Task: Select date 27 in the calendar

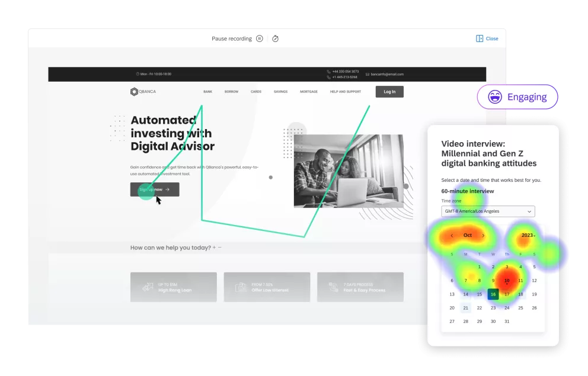Action: pos(452,322)
